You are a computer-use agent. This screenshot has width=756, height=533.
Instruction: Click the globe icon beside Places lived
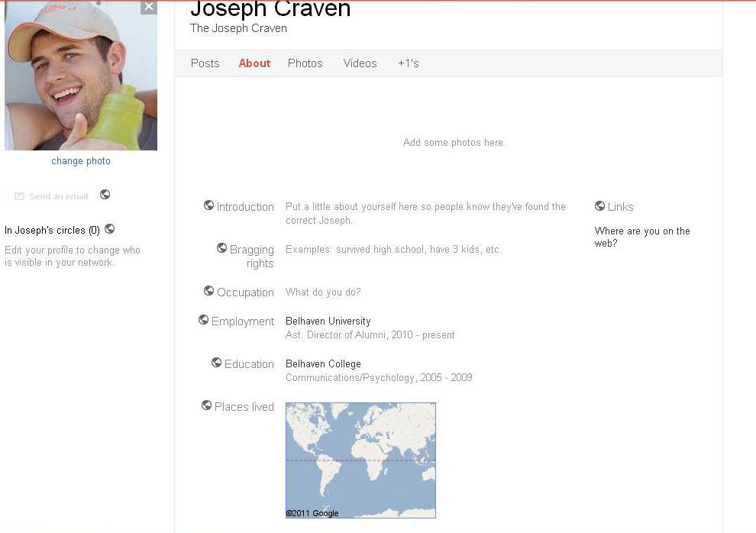(206, 405)
